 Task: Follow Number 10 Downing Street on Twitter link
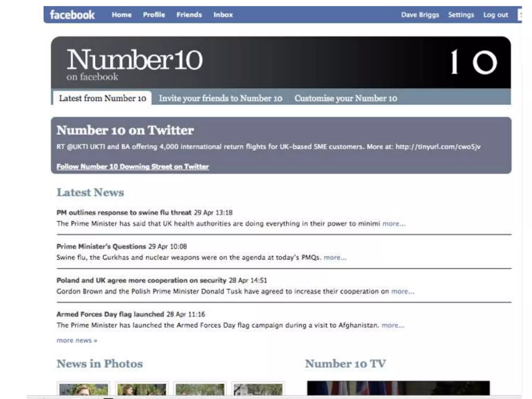[x=132, y=167]
